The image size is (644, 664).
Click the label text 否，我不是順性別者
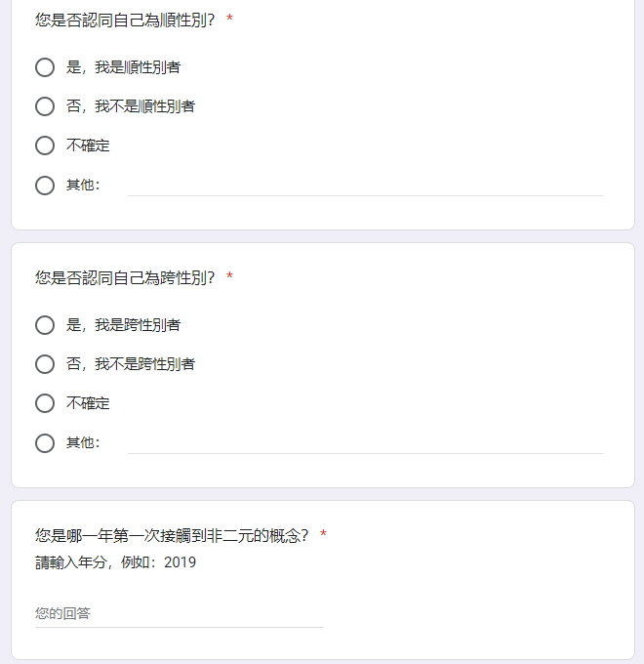coord(131,106)
